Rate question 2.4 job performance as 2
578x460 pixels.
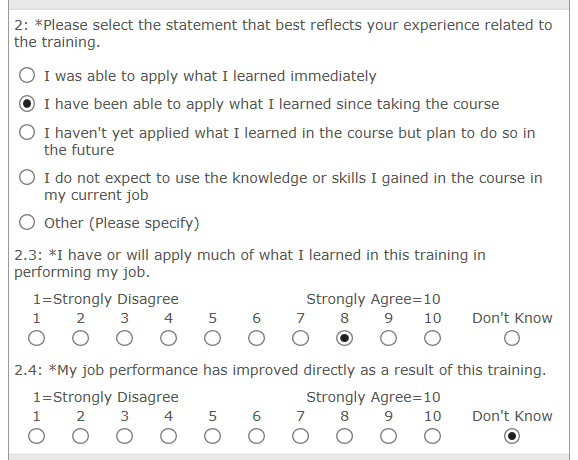80,436
